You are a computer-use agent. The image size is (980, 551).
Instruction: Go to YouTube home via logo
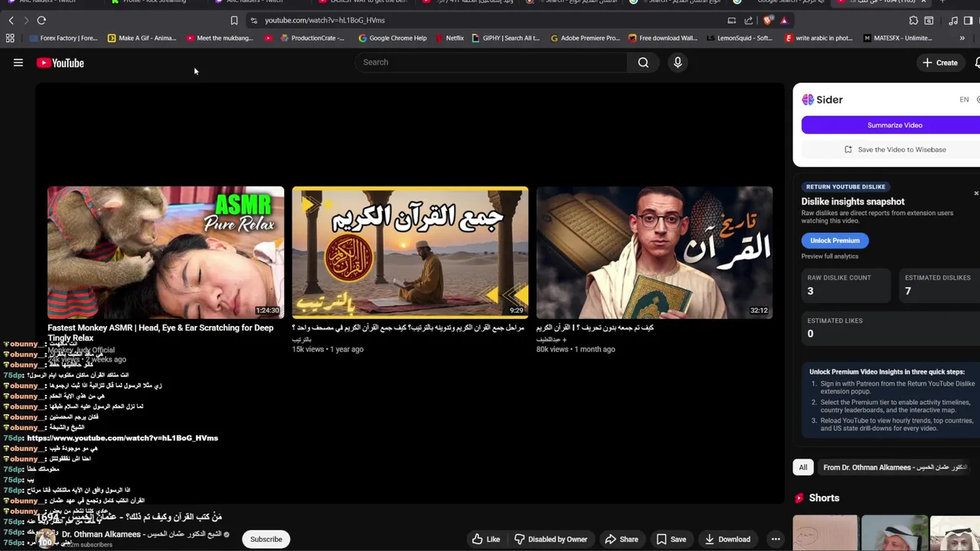click(x=60, y=63)
